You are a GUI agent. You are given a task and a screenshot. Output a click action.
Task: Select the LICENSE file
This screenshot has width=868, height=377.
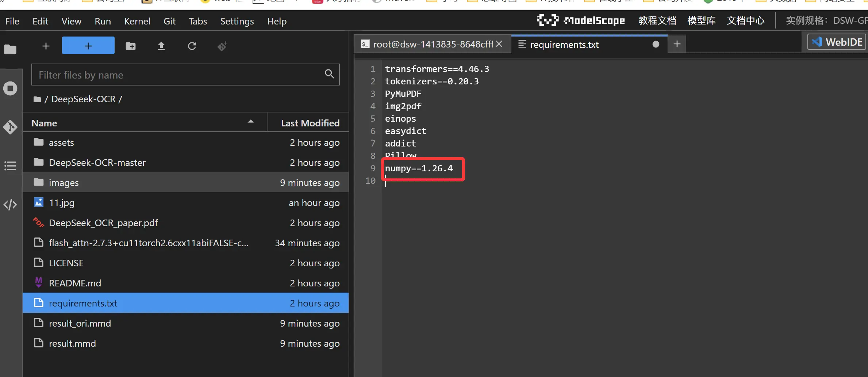point(186,263)
